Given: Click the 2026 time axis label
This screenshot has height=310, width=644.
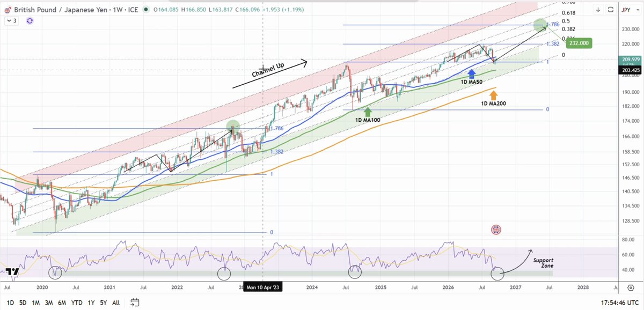Looking at the screenshot, I should pyautogui.click(x=448, y=287).
